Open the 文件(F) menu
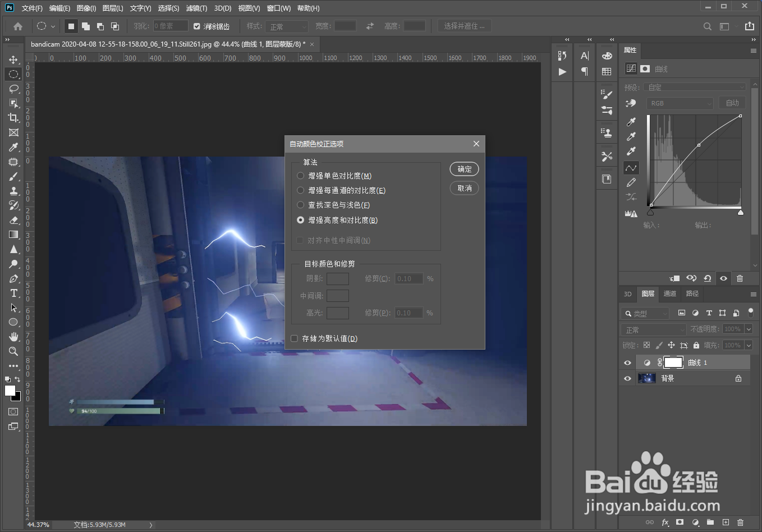762x532 pixels. (32, 8)
